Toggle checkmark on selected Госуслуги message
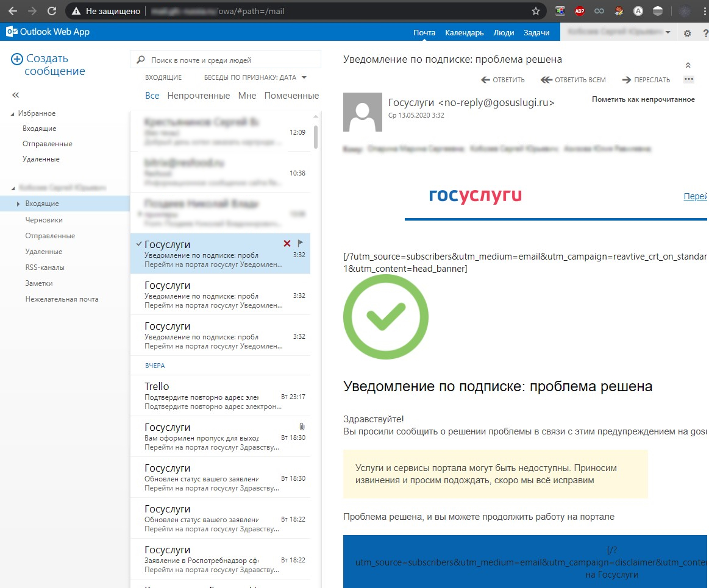This screenshot has height=588, width=709. [x=139, y=244]
